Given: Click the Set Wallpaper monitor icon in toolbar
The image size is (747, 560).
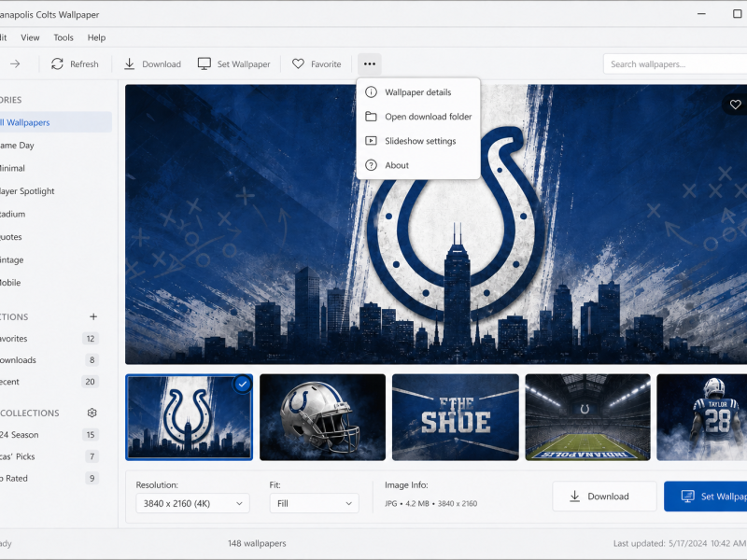Looking at the screenshot, I should click(204, 63).
